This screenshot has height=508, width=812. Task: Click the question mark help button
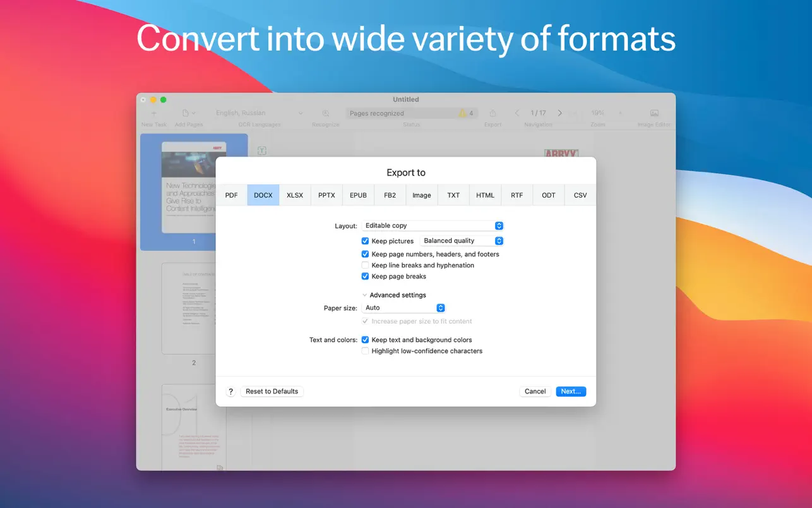230,392
